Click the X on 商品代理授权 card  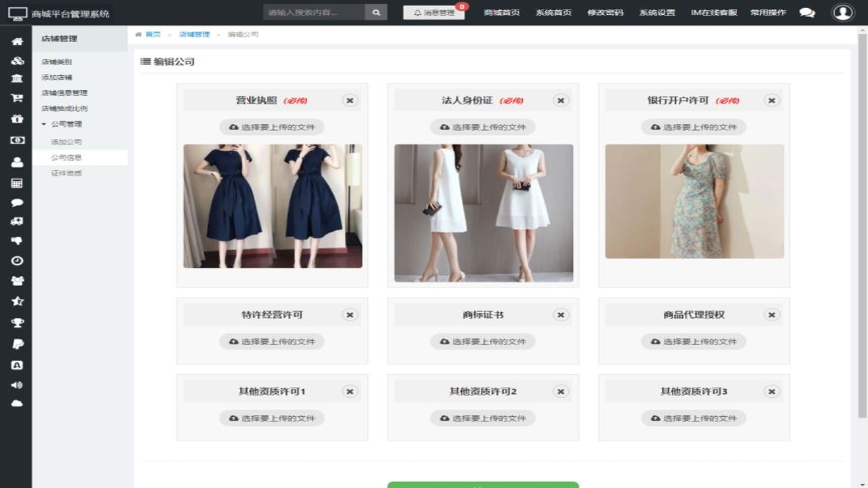pyautogui.click(x=772, y=315)
